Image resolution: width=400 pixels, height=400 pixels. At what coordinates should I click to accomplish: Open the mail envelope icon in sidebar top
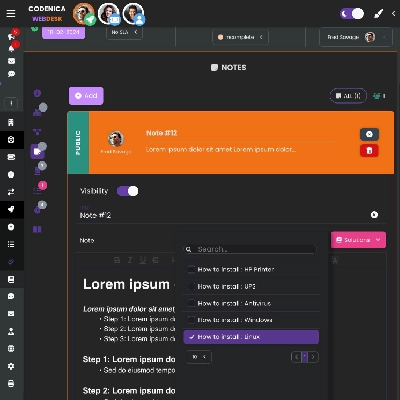[11, 61]
